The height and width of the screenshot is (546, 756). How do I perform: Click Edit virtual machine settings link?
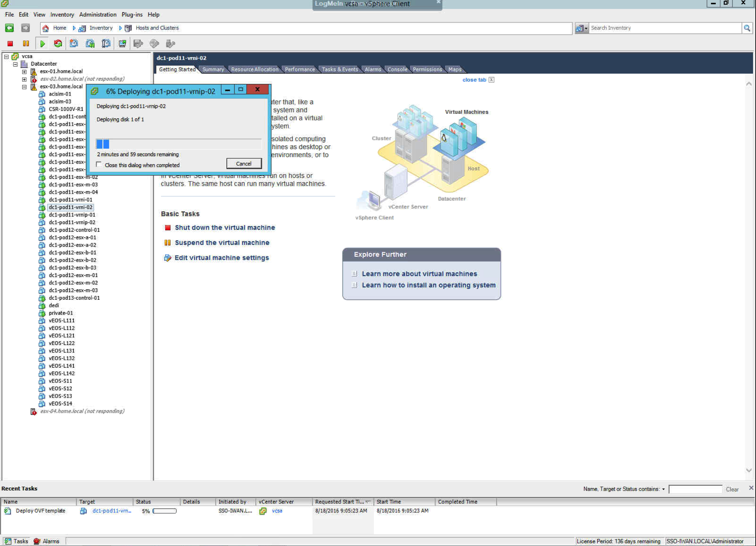pos(222,258)
